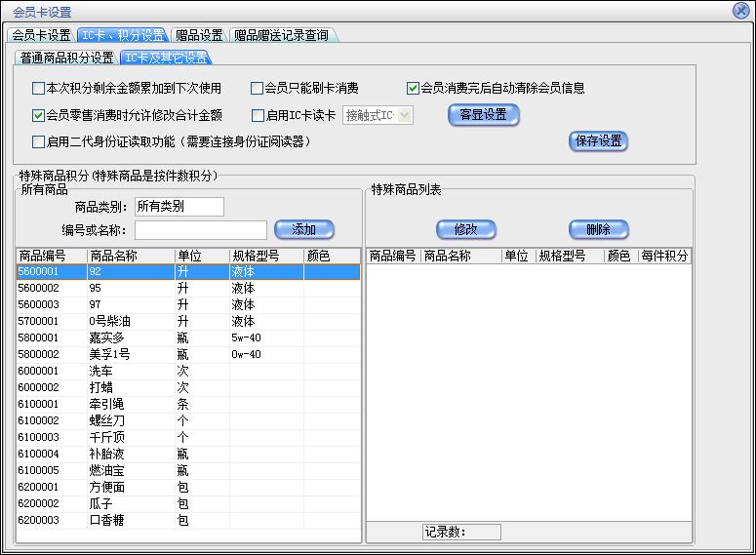Enable 本次积分剩余金额累加到下次使用 checkbox
The height and width of the screenshot is (555, 756).
point(39,89)
